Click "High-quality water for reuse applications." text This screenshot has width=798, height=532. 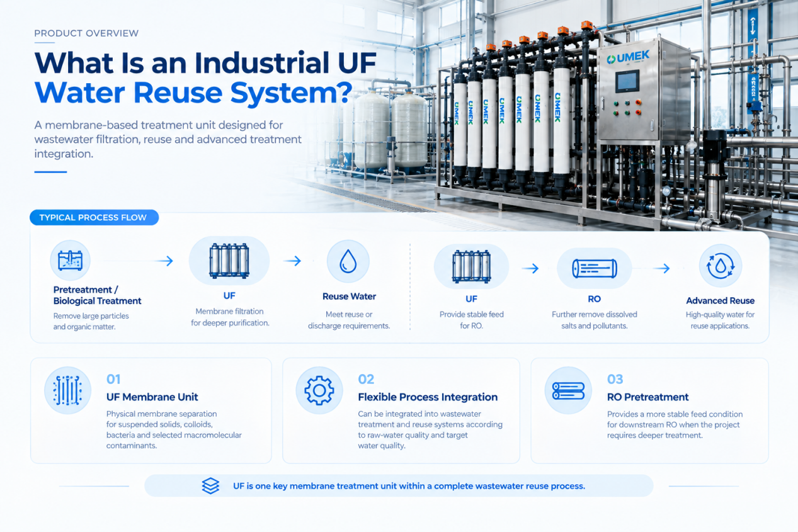click(720, 320)
